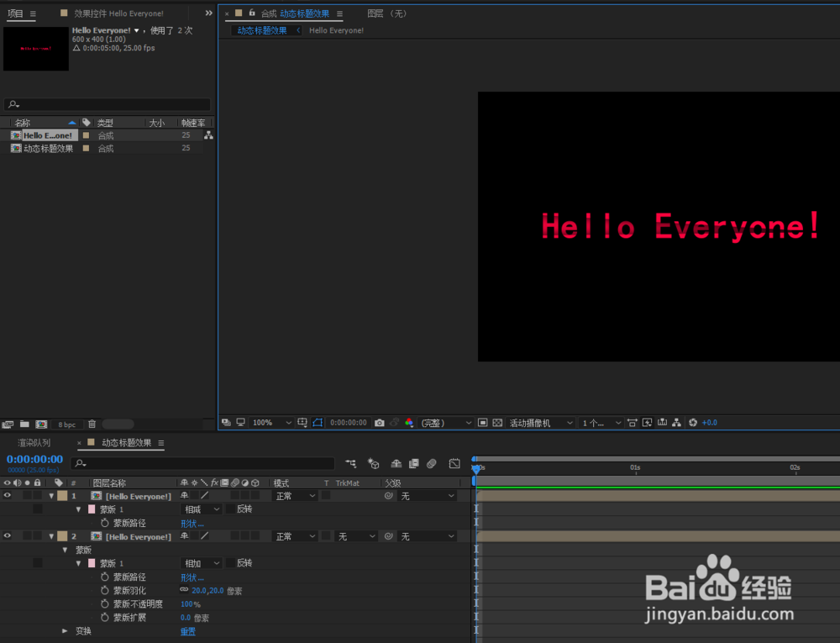Check 反转 for layer 2 mask
The image size is (840, 643).
pyautogui.click(x=230, y=562)
